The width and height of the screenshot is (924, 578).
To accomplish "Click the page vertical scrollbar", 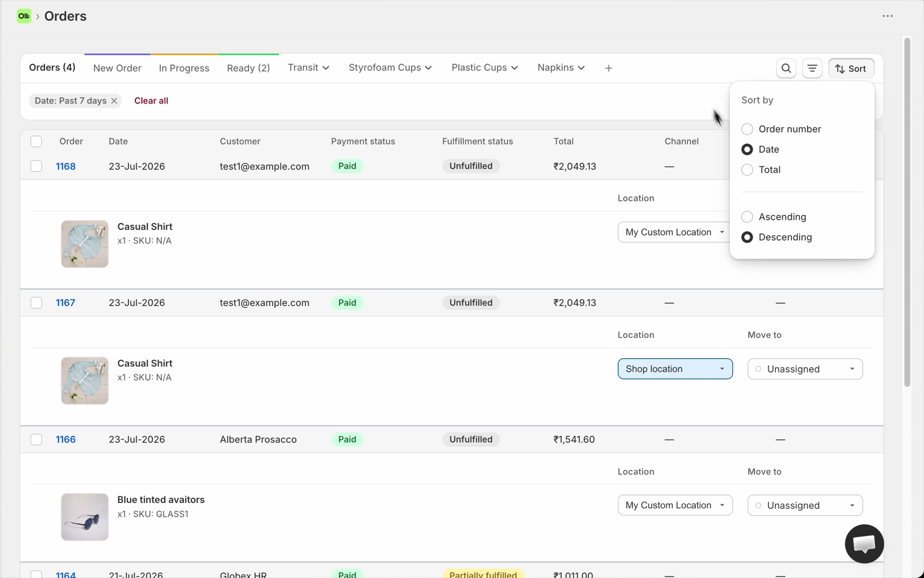I will pyautogui.click(x=907, y=212).
